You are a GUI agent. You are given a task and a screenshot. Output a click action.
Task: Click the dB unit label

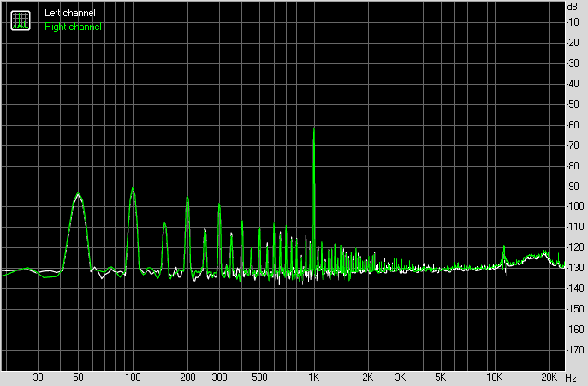pos(573,7)
